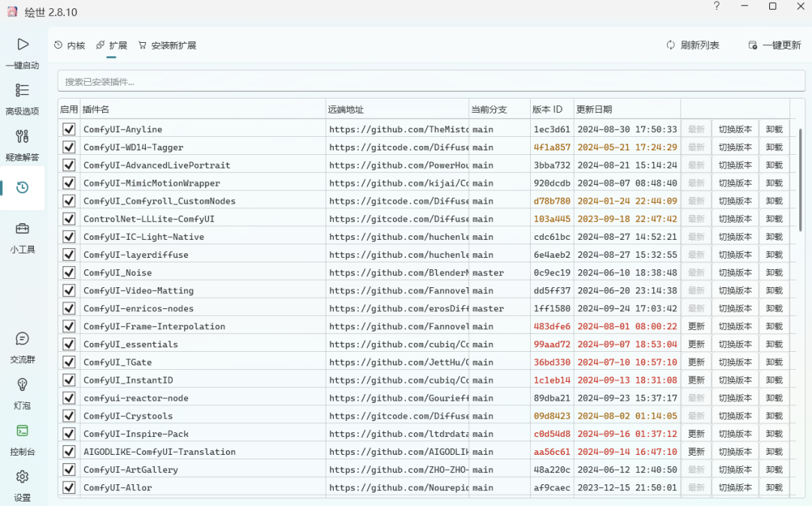Toggle comfyui-reactor-node checkbox

[x=69, y=398]
